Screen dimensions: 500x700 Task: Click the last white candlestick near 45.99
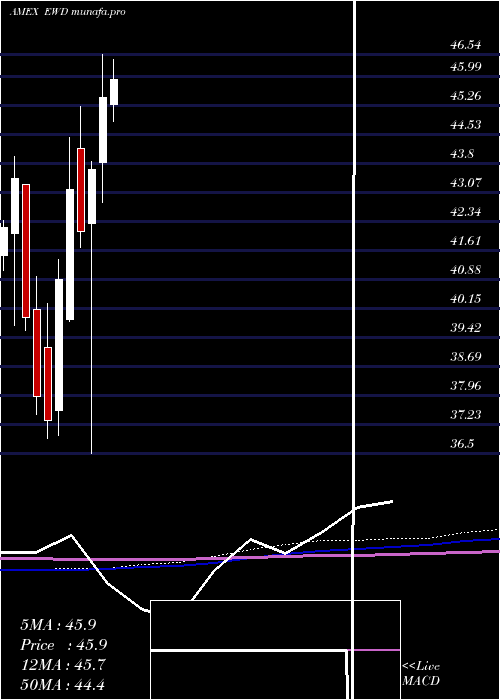pyautogui.click(x=114, y=92)
